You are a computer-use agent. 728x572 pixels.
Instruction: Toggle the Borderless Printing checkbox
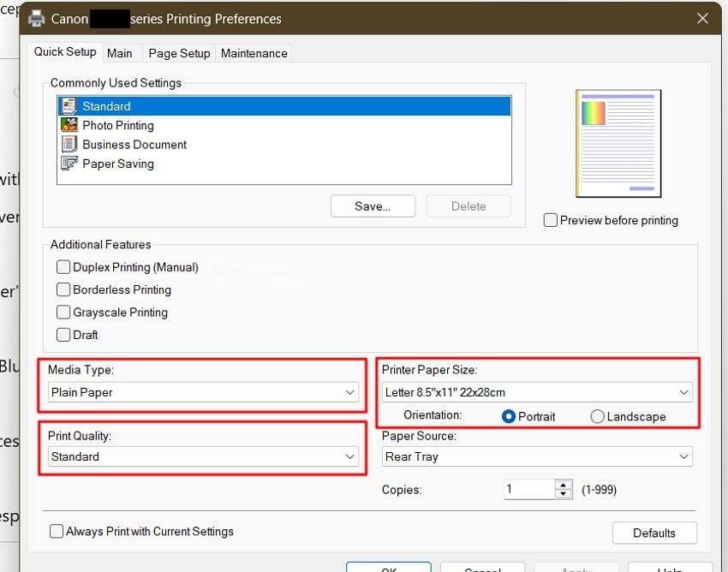(63, 289)
